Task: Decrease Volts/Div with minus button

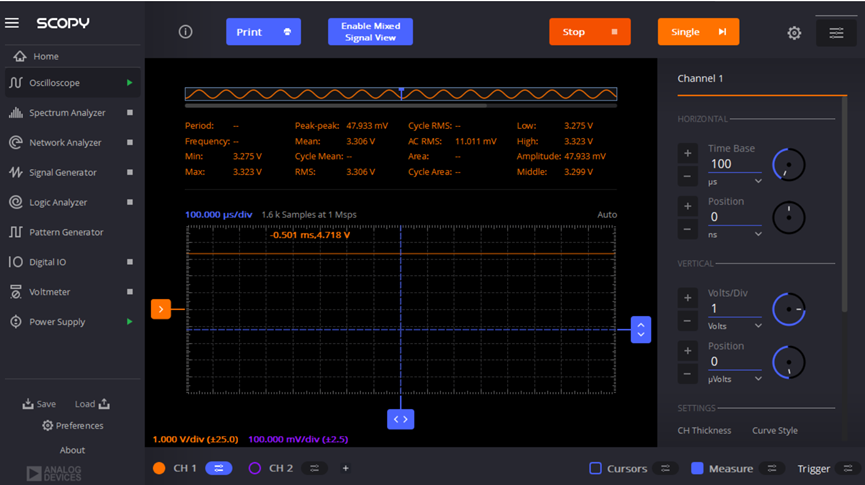Action: point(687,321)
